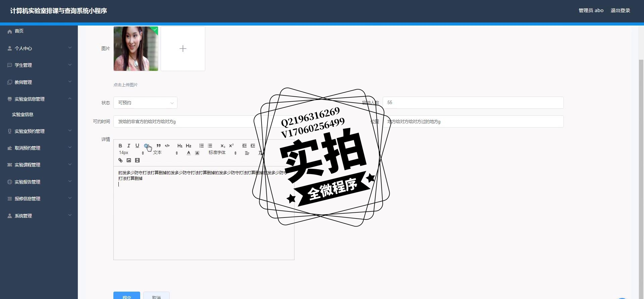Insert a bulleted list

pos(210,146)
